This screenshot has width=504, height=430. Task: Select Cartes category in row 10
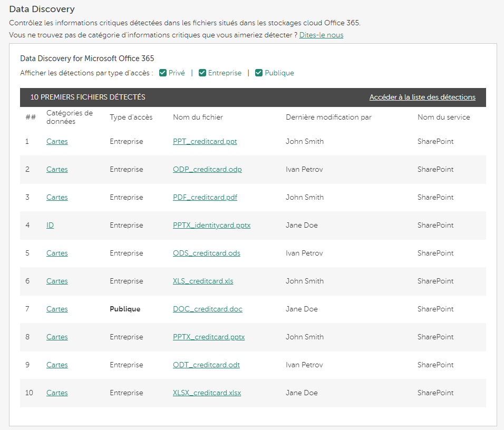[x=57, y=393]
